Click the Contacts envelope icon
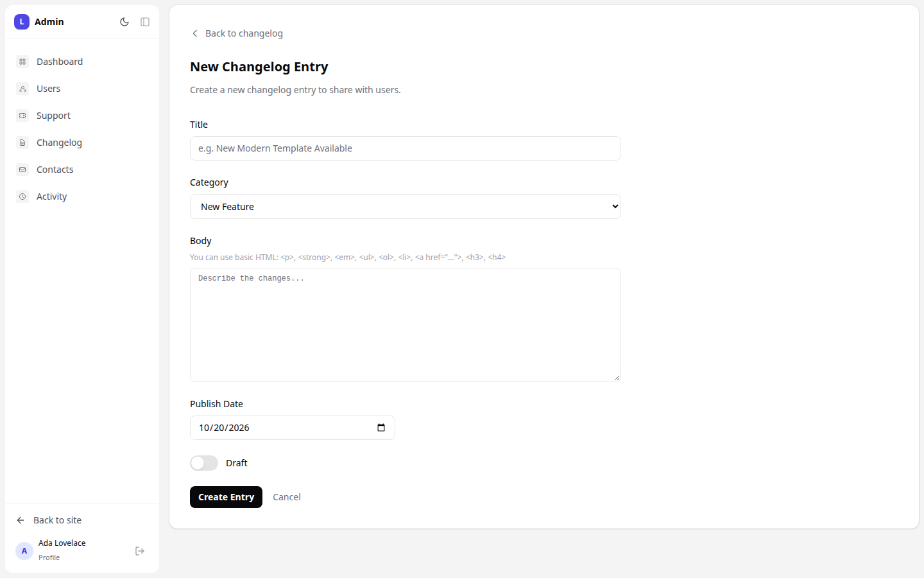 (x=22, y=170)
